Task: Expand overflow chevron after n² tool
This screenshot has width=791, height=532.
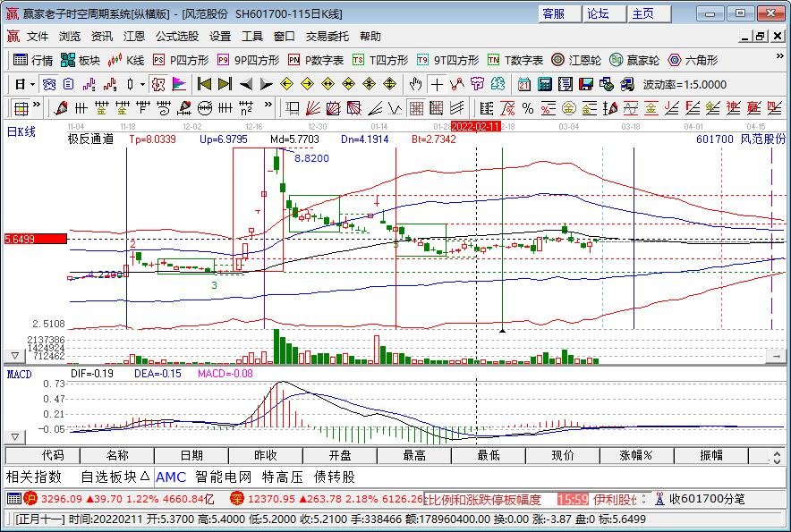Action: [x=268, y=105]
